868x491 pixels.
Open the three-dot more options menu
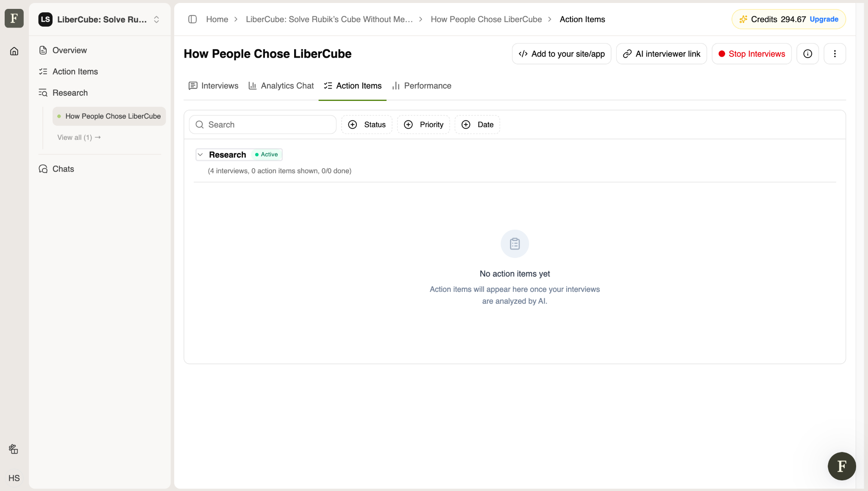(835, 54)
